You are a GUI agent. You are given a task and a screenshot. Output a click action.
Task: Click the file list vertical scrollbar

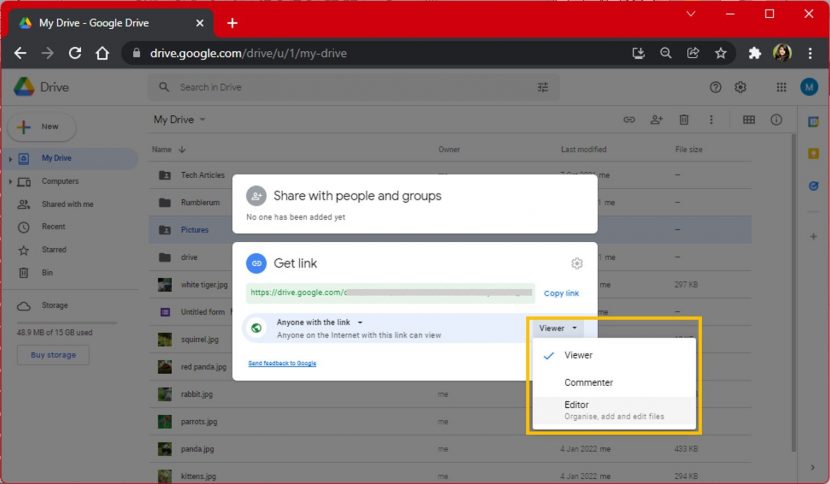click(793, 291)
